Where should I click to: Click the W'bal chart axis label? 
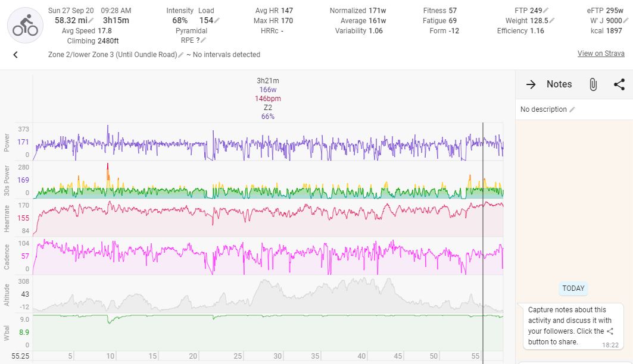click(7, 332)
